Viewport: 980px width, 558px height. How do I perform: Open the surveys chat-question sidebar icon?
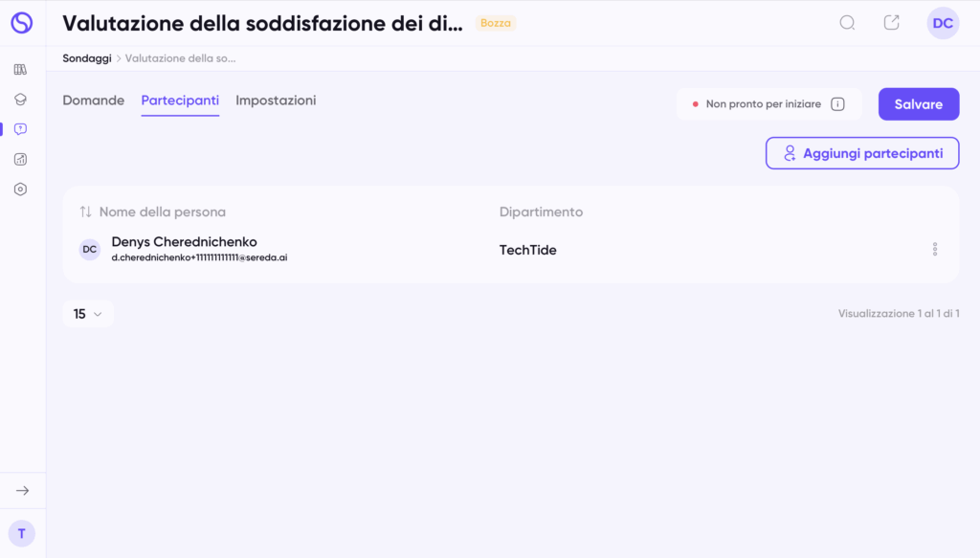[21, 129]
